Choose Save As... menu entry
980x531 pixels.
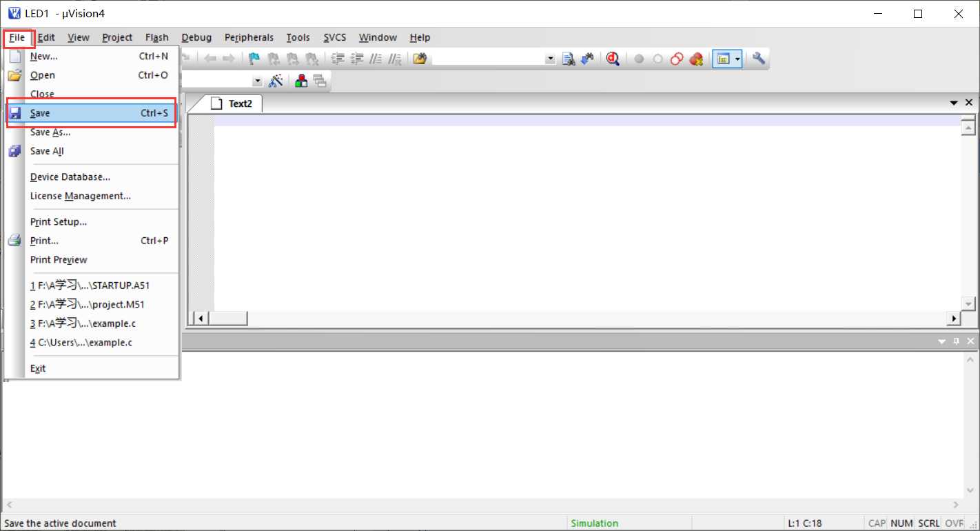click(92, 132)
